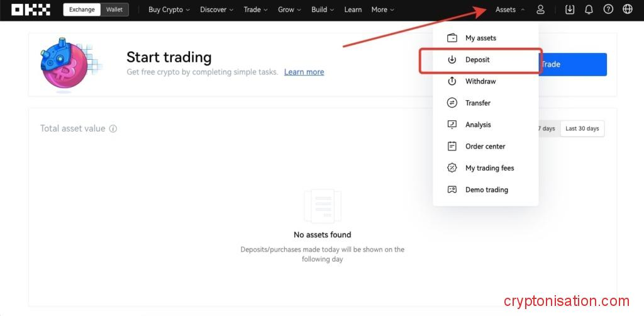Open the user profile icon
Screen dimensions: 644x316
[540, 10]
